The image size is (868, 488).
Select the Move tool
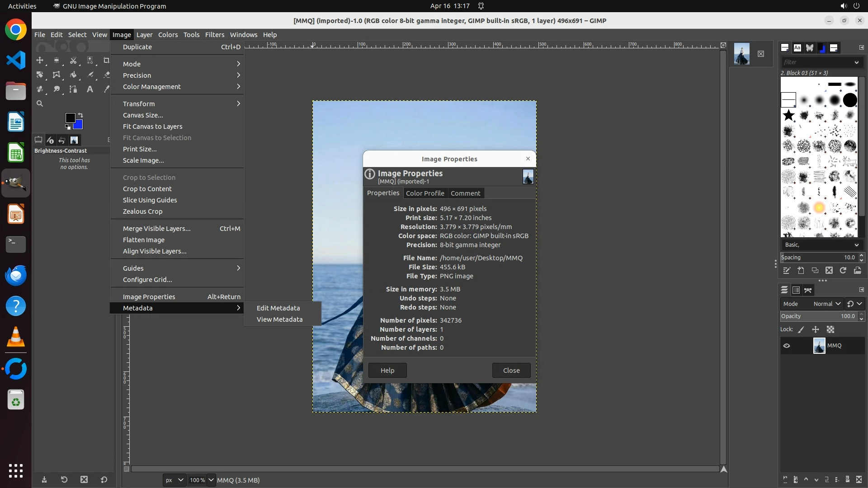(x=40, y=60)
